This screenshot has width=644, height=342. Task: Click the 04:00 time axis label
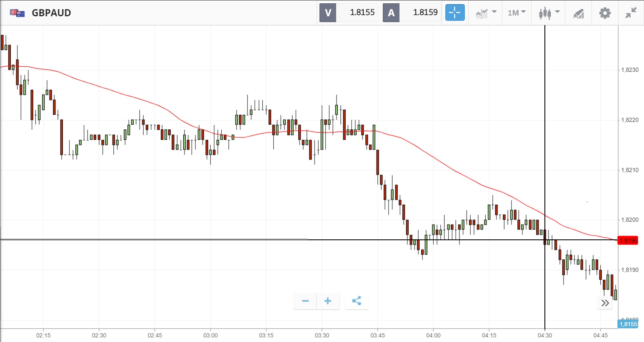coord(433,335)
